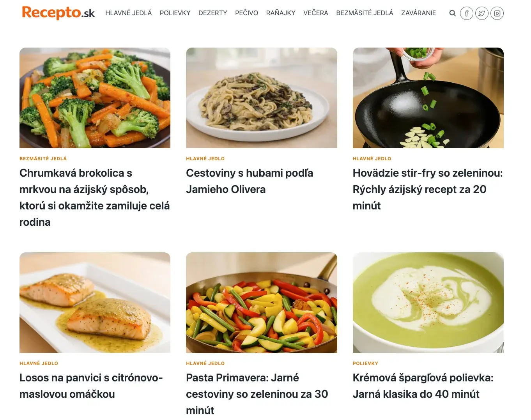
Task: Open the Cestoviny s hubami article title
Action: (x=250, y=181)
